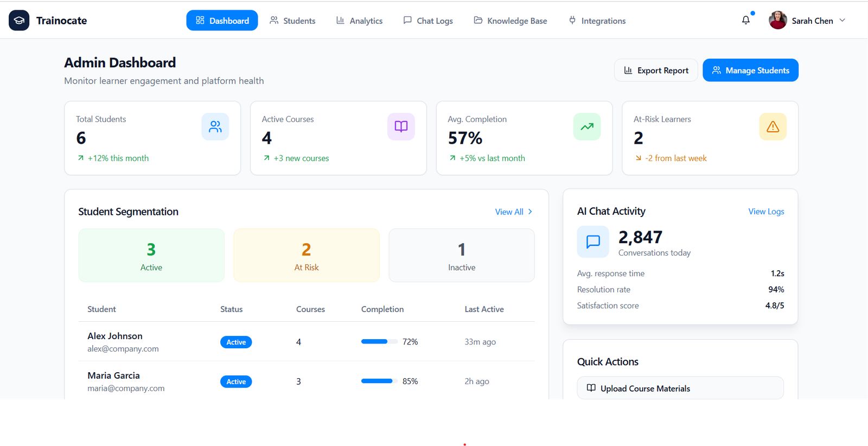Open the View Logs link
Screen dimensions: 868x446
click(766, 212)
